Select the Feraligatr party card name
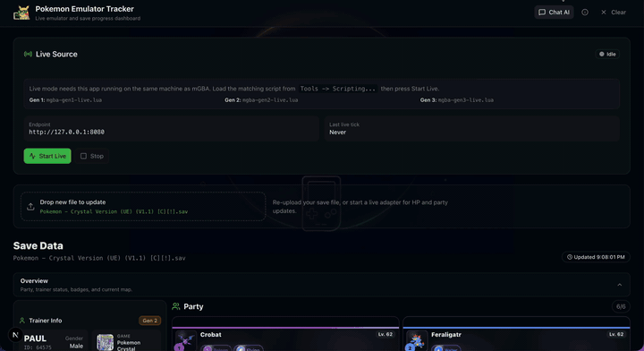 pyautogui.click(x=446, y=335)
